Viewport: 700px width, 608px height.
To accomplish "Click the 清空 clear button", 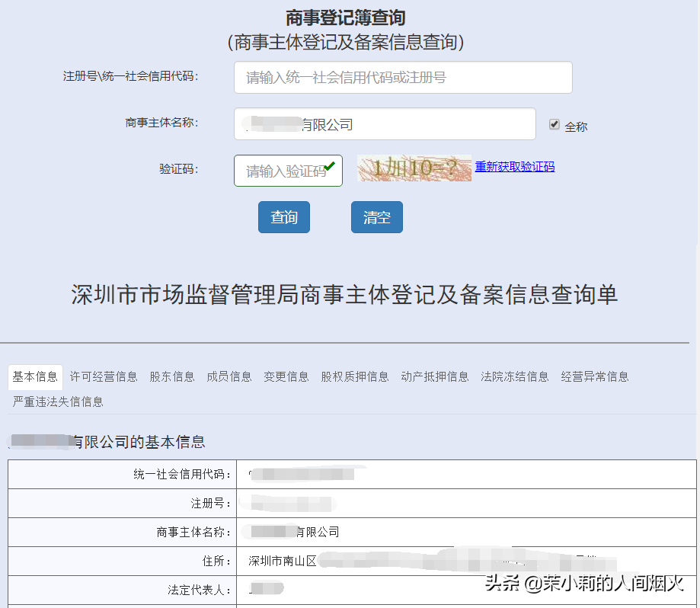I will [376, 217].
